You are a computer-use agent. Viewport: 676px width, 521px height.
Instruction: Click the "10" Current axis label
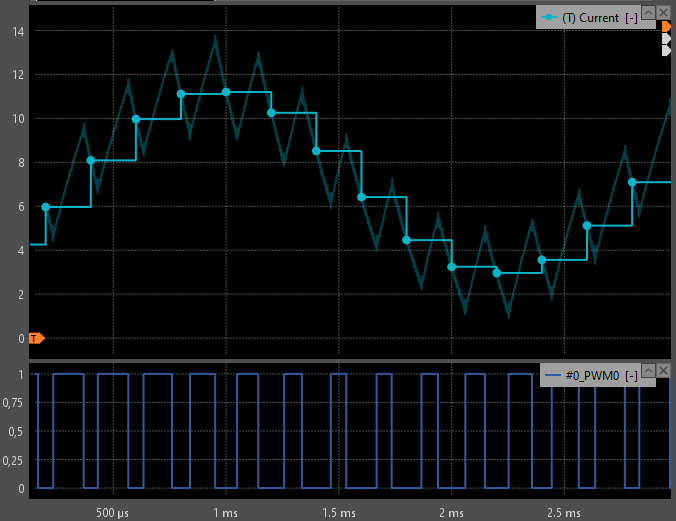18,119
